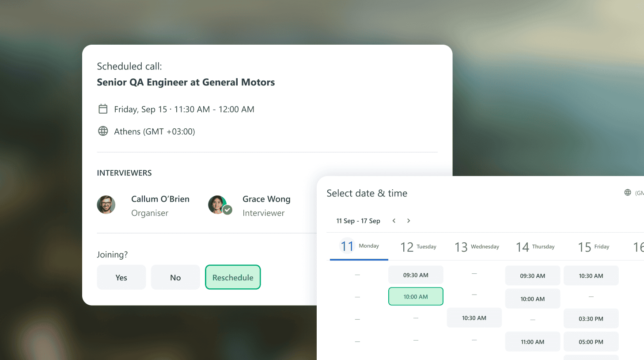Choose the 09:30 AM slot on Tuesday
Screen dimensions: 644x360
pos(416,275)
